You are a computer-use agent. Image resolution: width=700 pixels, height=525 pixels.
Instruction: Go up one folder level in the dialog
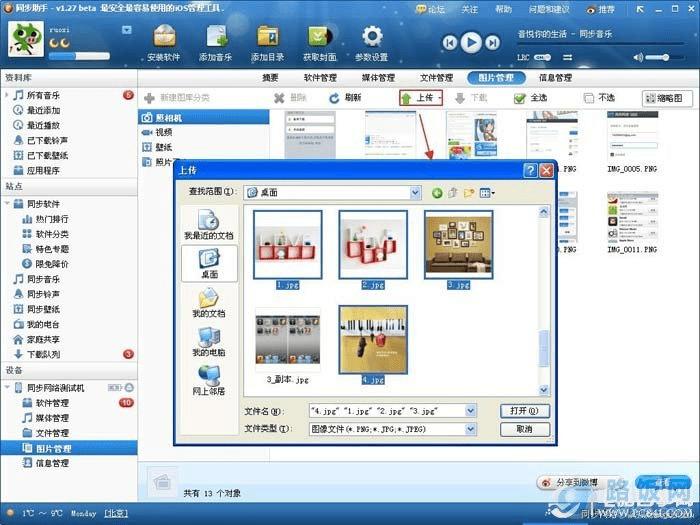click(453, 193)
